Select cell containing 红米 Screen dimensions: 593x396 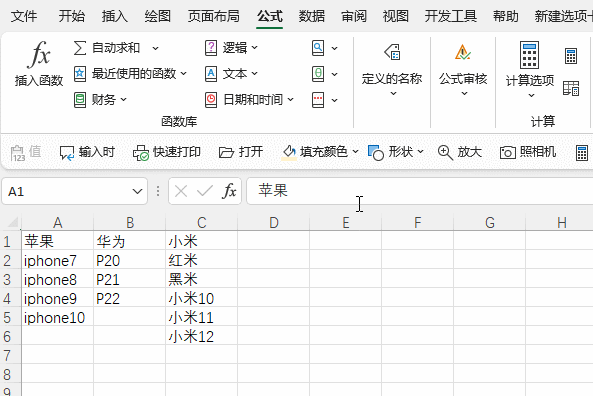click(x=201, y=260)
